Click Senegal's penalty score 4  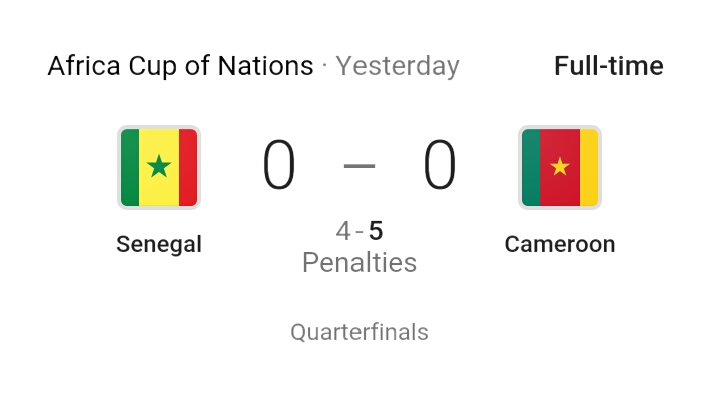[343, 231]
